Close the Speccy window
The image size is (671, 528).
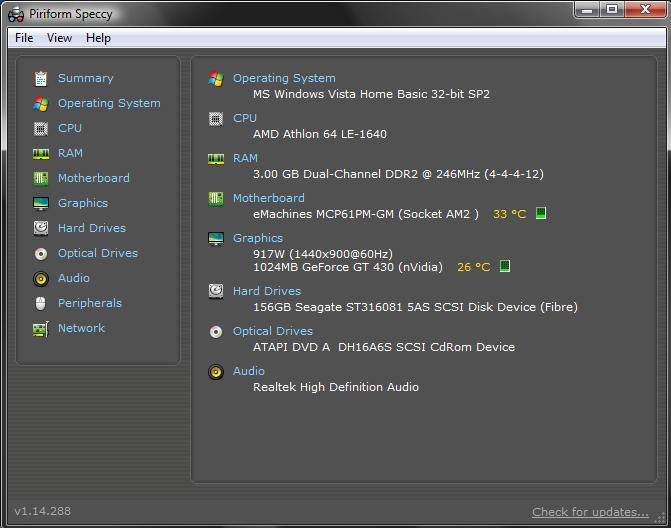[x=645, y=10]
